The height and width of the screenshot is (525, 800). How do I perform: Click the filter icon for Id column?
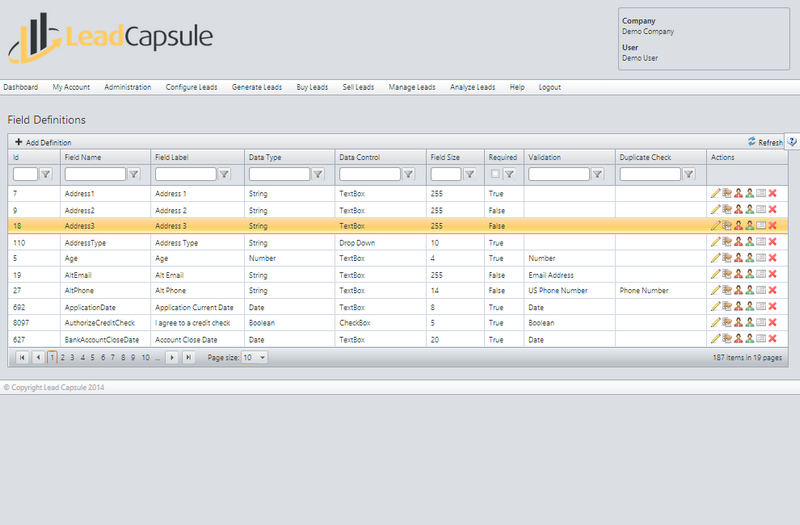[45, 174]
